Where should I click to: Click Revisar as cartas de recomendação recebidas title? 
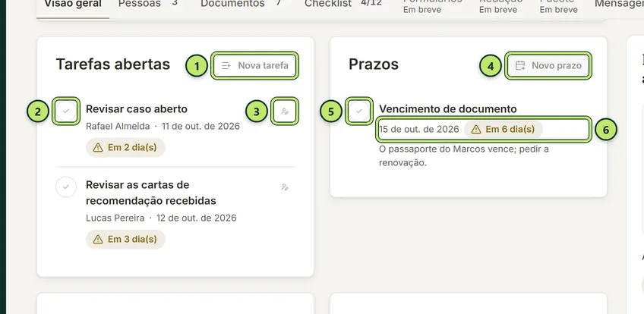coord(150,193)
